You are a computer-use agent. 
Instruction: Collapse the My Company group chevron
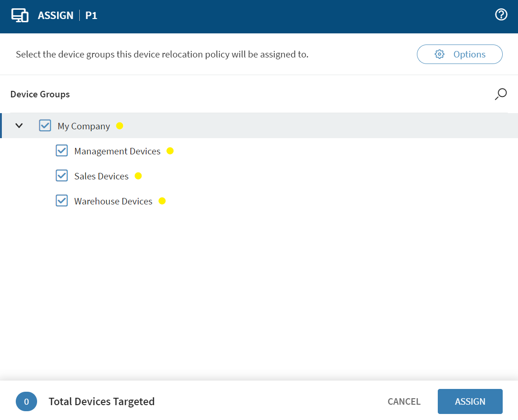coord(19,126)
